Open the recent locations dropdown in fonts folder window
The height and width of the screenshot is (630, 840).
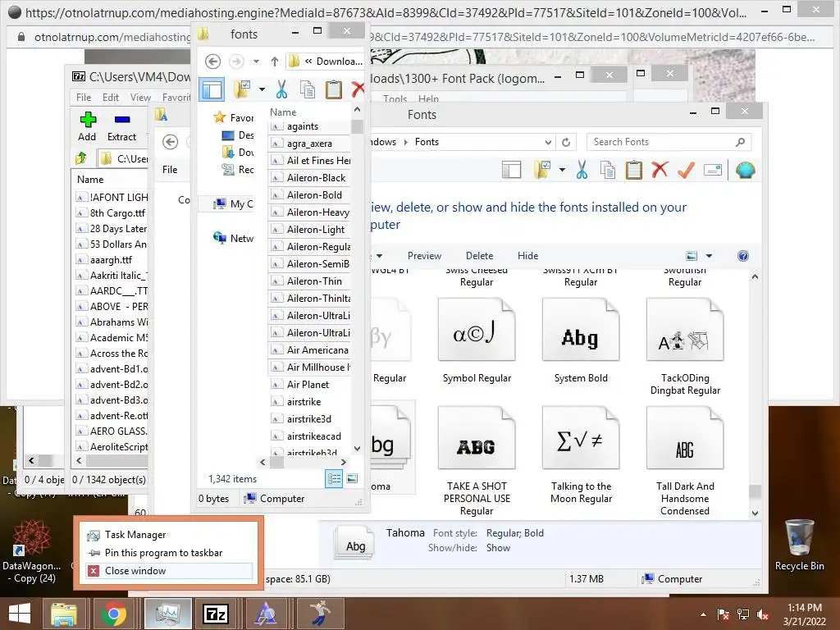coord(257,62)
